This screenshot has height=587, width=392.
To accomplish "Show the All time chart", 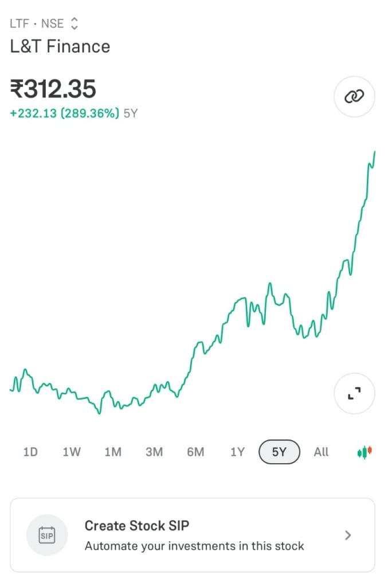I will 322,452.
